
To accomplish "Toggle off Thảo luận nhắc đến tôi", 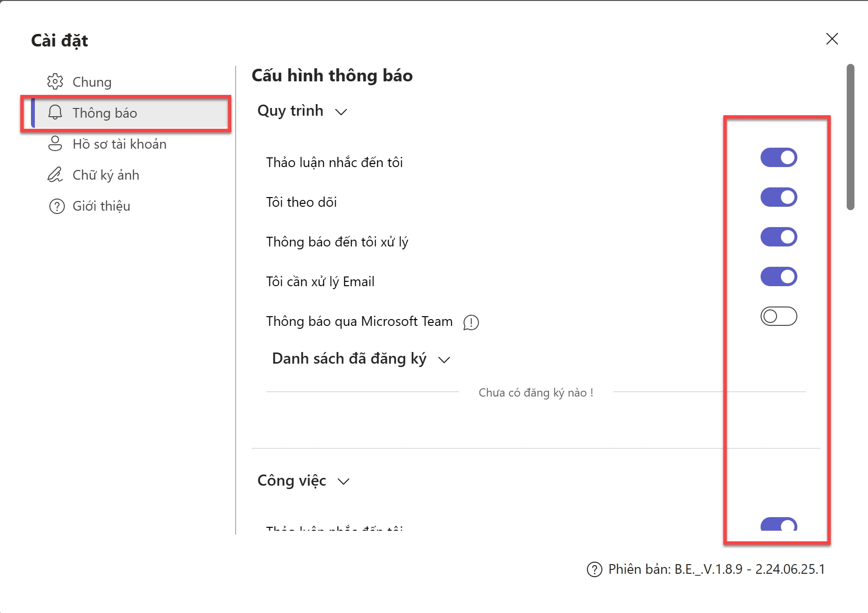I will click(x=778, y=157).
